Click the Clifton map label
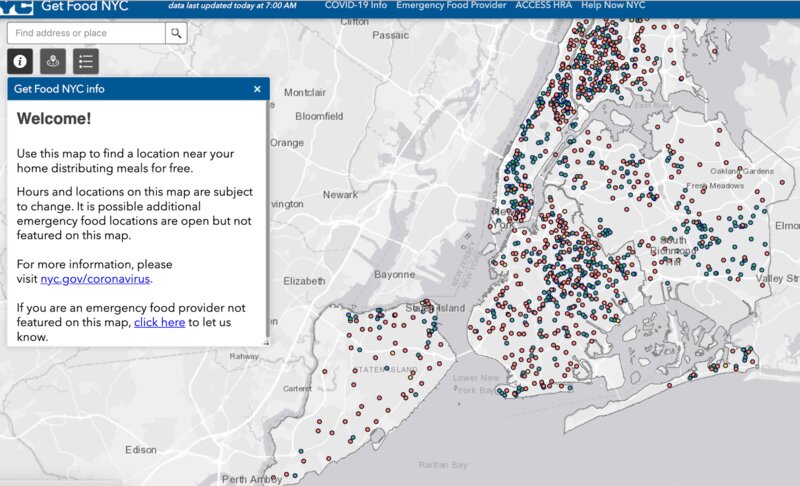800x486 pixels. click(354, 21)
